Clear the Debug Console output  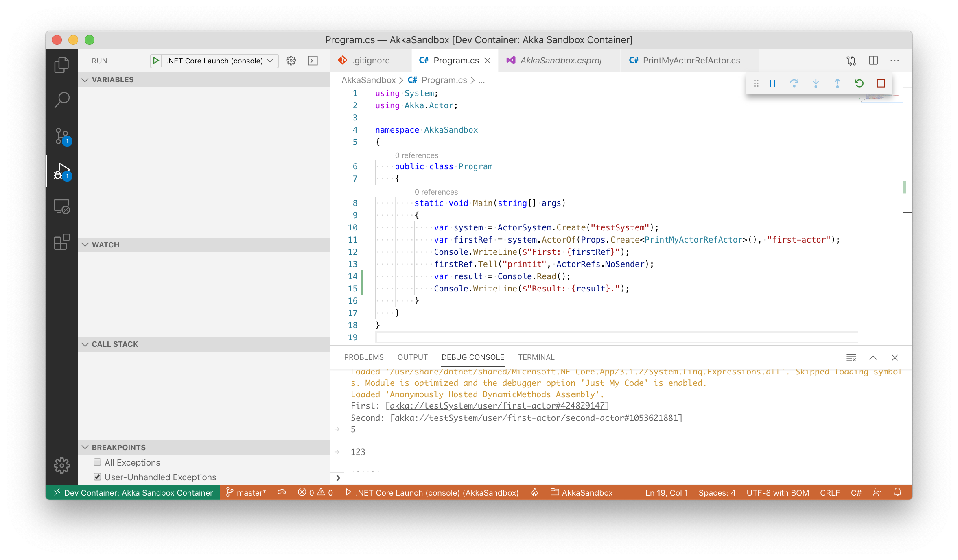(851, 358)
